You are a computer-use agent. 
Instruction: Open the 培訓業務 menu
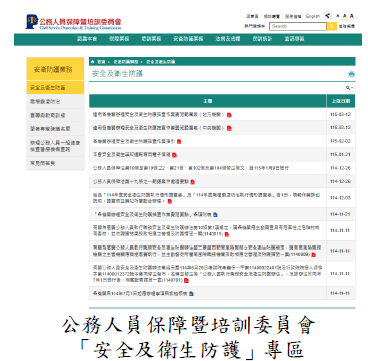tap(151, 39)
